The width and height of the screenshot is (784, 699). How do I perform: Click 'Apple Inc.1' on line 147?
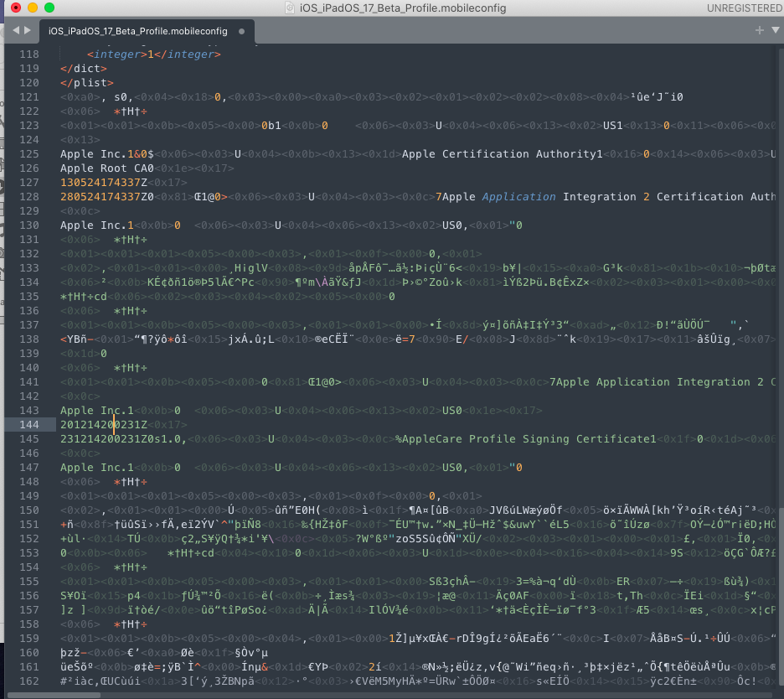(x=97, y=468)
